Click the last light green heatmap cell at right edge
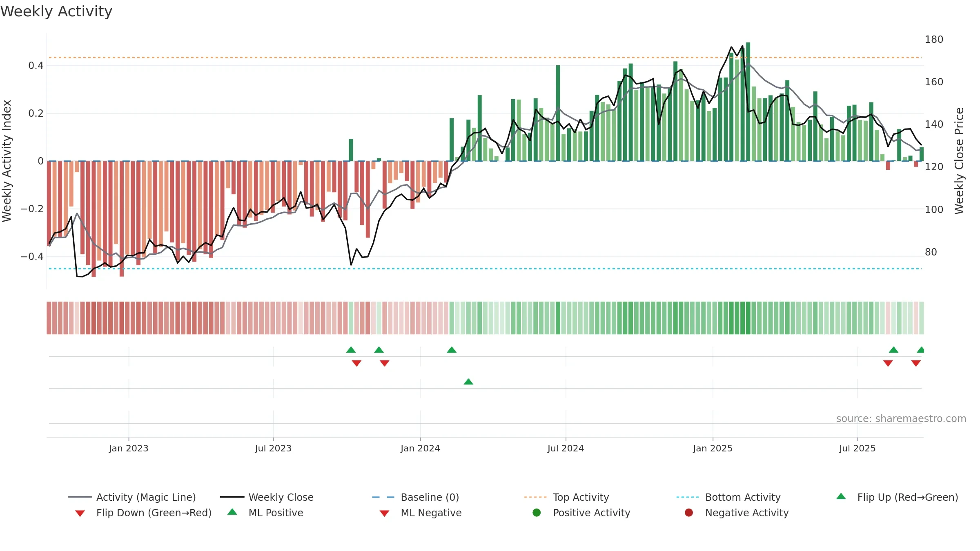Viewport: 980px width, 551px height. click(x=922, y=318)
